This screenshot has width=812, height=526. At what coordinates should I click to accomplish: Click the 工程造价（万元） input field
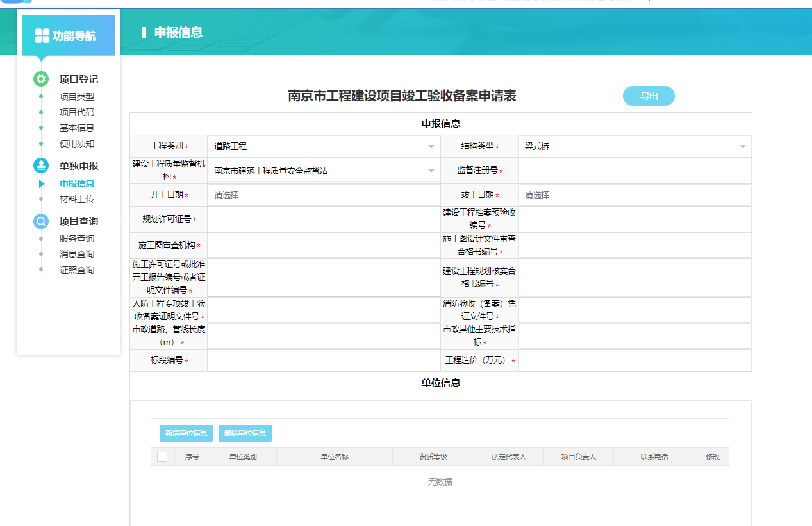[634, 361]
